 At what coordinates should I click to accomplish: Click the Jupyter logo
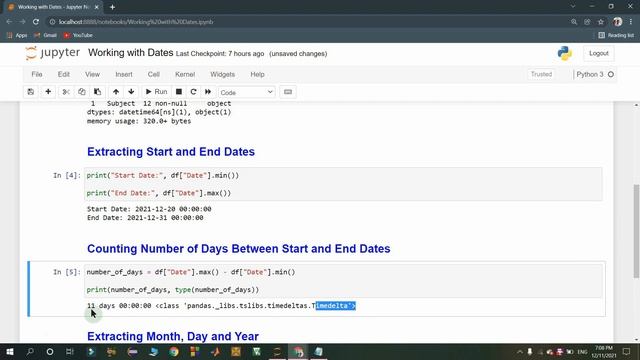point(53,53)
